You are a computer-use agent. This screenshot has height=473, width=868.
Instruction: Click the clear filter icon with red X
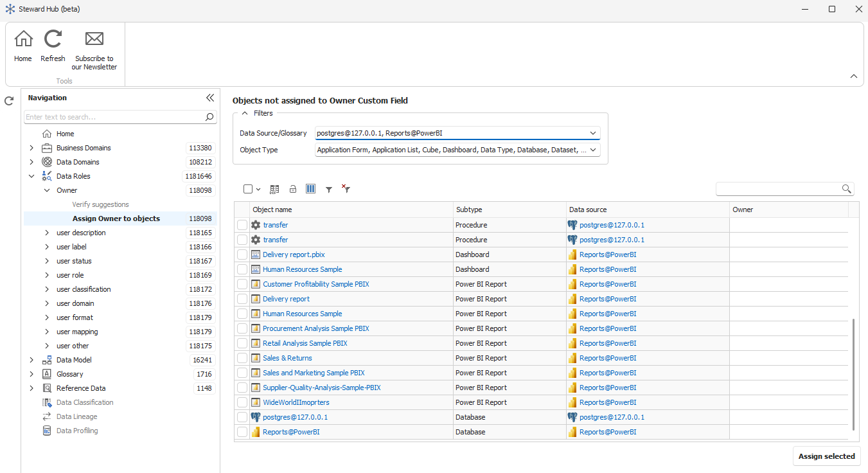coord(346,189)
